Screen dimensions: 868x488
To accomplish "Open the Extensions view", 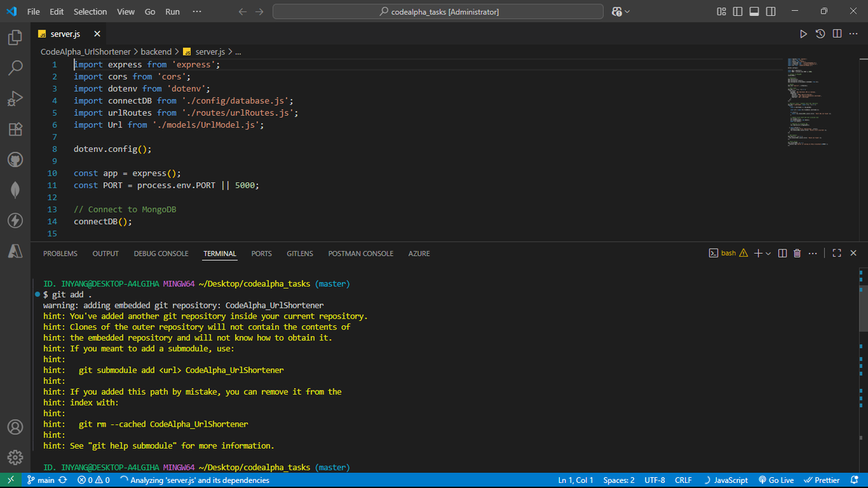I will (x=15, y=129).
